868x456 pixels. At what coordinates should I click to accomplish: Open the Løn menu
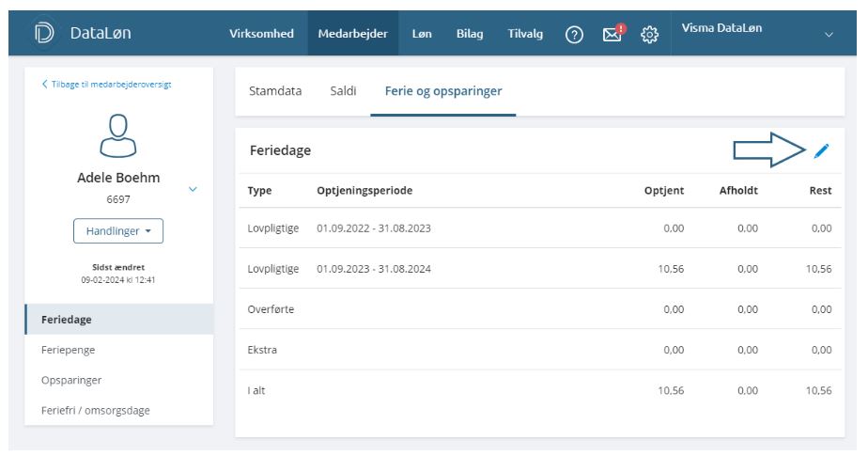(x=422, y=34)
